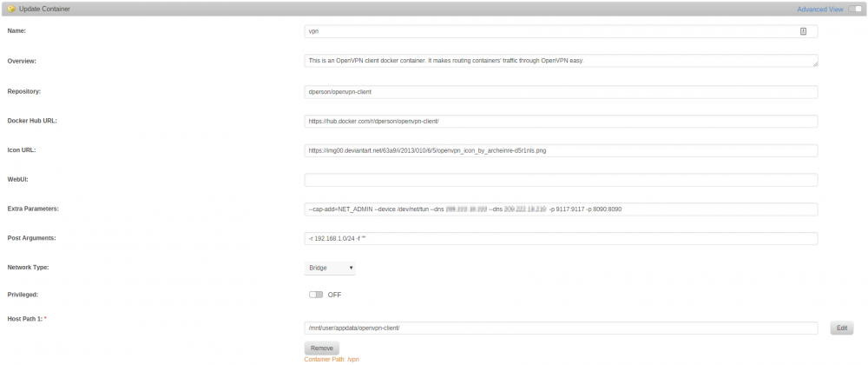
Task: Click into the Name field containing vpn
Action: pos(561,31)
